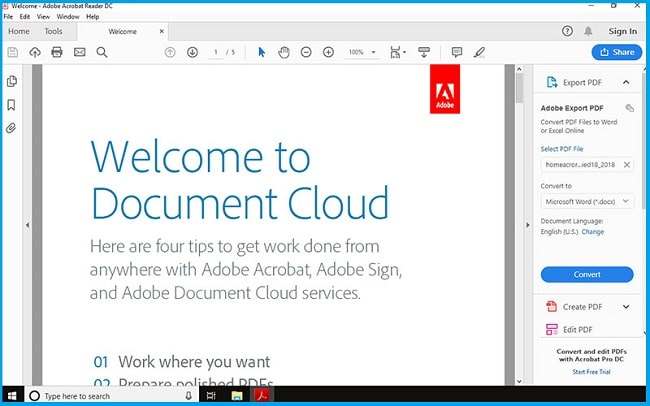The width and height of the screenshot is (650, 406).
Task: Open File Explorer from taskbar
Action: click(237, 396)
